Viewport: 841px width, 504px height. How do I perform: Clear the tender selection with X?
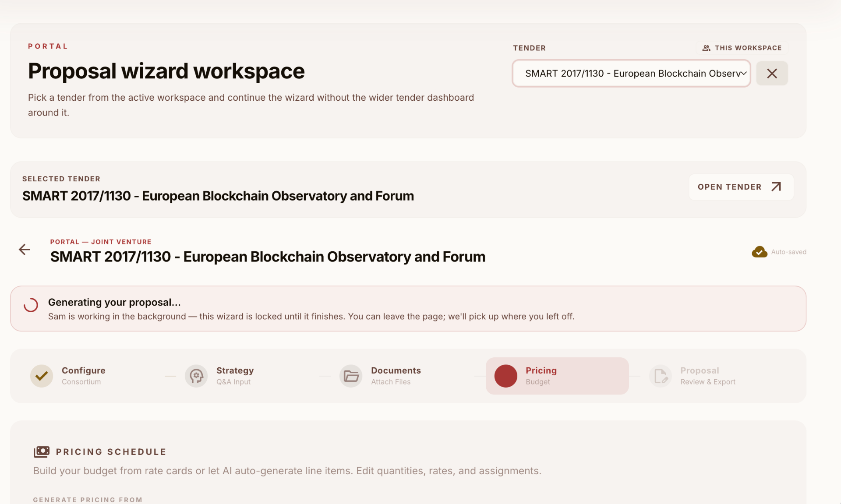[772, 74]
